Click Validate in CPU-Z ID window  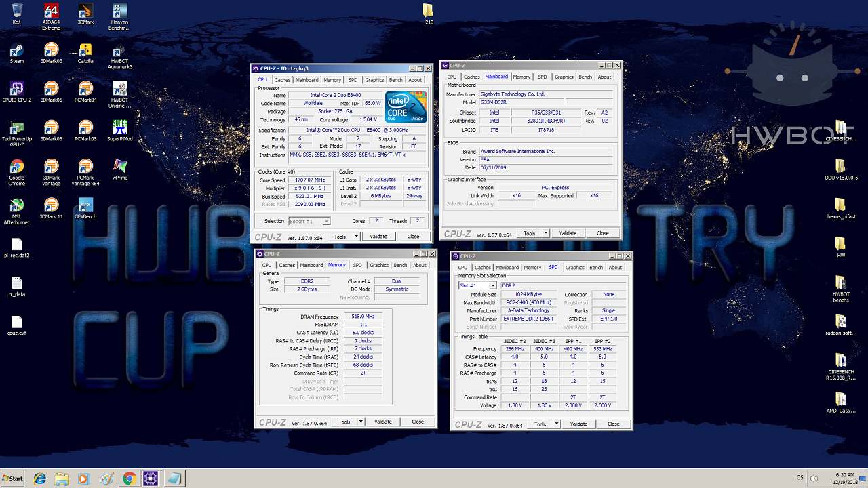378,237
